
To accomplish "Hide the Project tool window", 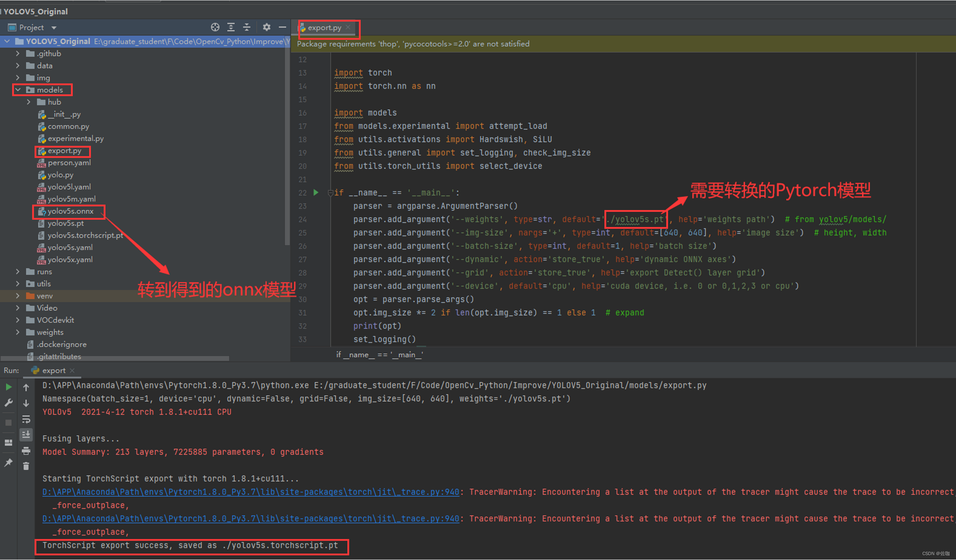I will (x=282, y=27).
